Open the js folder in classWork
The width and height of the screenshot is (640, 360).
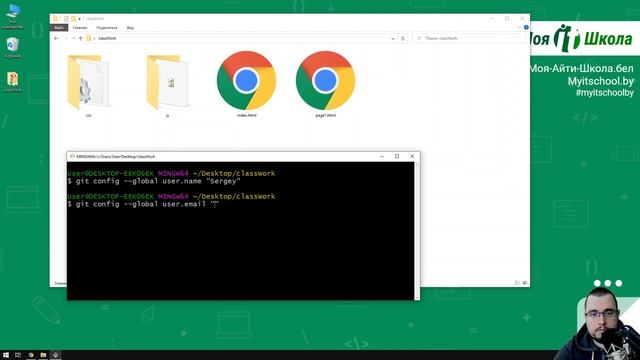point(167,84)
